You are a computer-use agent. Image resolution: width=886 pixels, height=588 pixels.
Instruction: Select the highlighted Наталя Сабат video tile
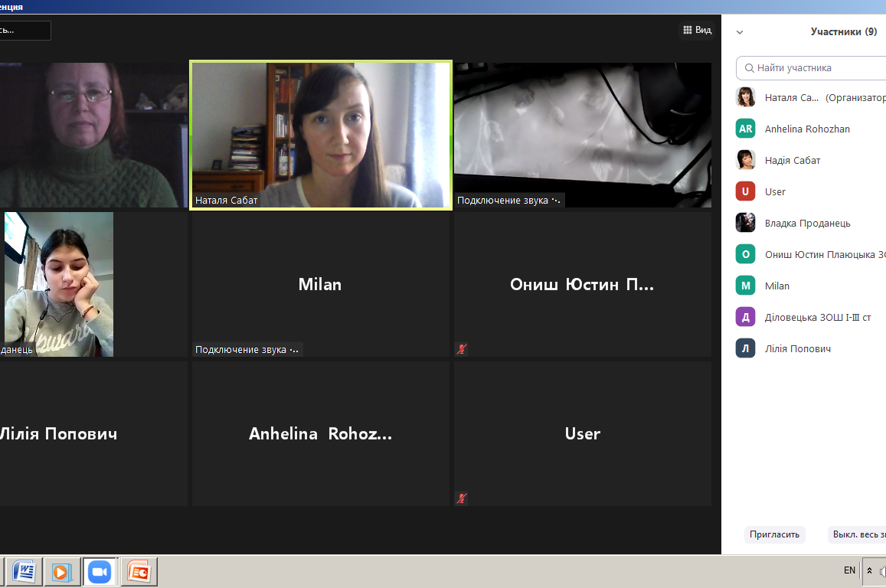coord(321,135)
